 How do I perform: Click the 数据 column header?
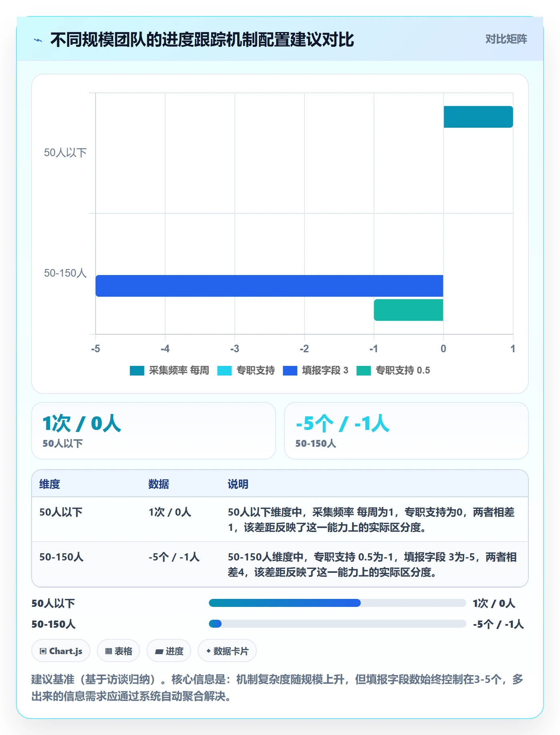coord(158,484)
